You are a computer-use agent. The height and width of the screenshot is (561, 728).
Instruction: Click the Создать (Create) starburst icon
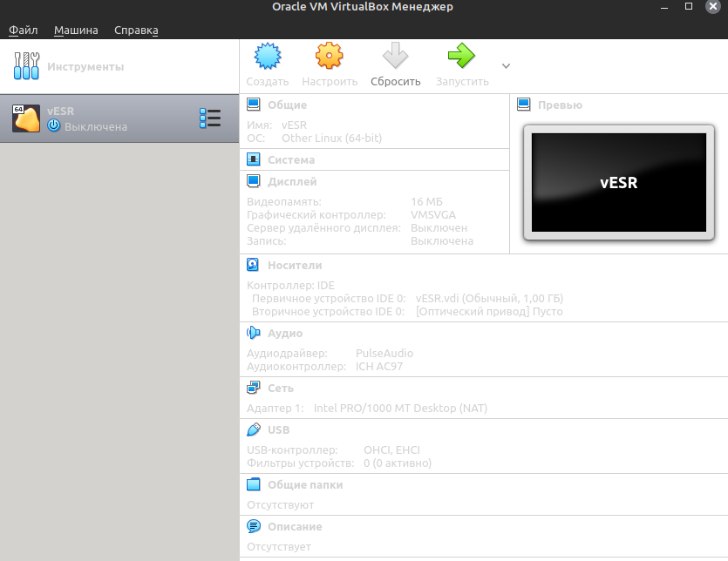pos(268,56)
